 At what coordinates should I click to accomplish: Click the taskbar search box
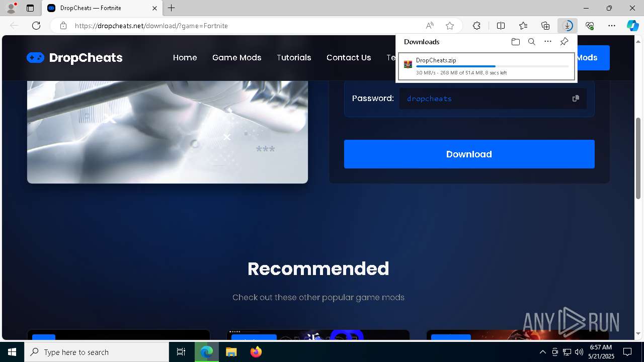(97, 352)
